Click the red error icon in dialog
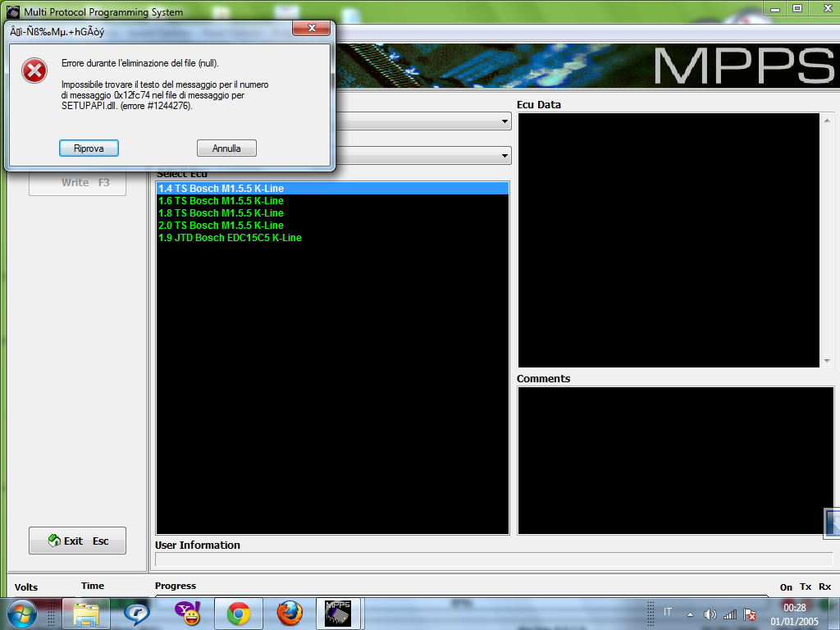Screen dimensions: 840x630 tap(34, 71)
